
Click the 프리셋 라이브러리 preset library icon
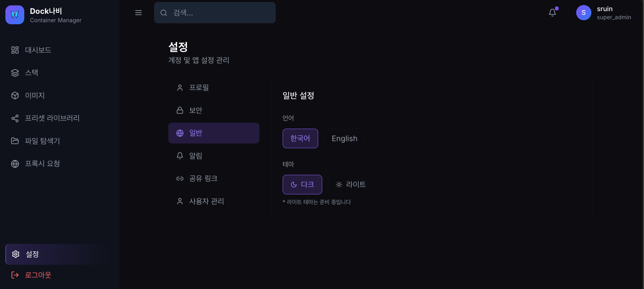15,118
